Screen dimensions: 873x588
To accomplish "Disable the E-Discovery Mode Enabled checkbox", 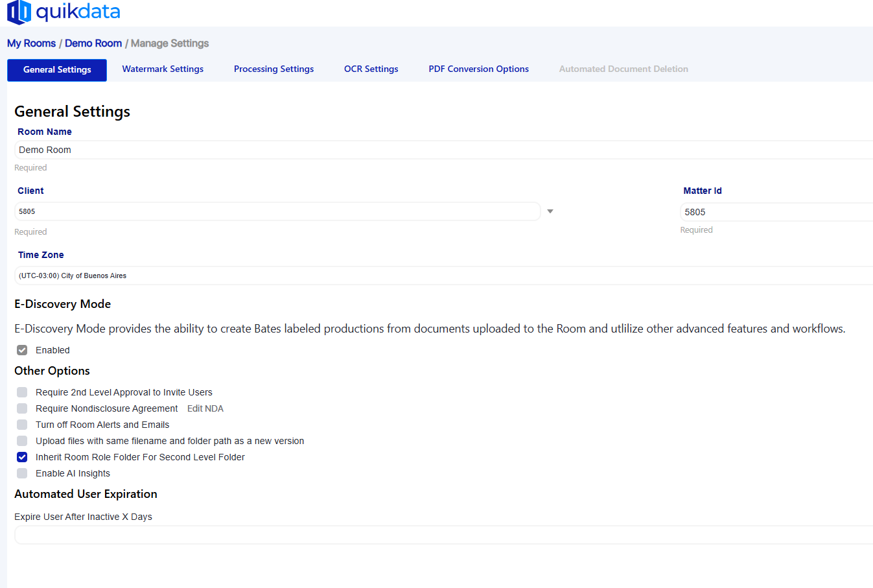I will pyautogui.click(x=21, y=349).
